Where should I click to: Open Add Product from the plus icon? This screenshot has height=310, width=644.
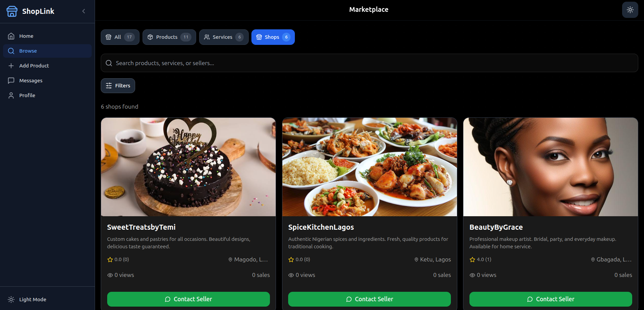tap(11, 66)
